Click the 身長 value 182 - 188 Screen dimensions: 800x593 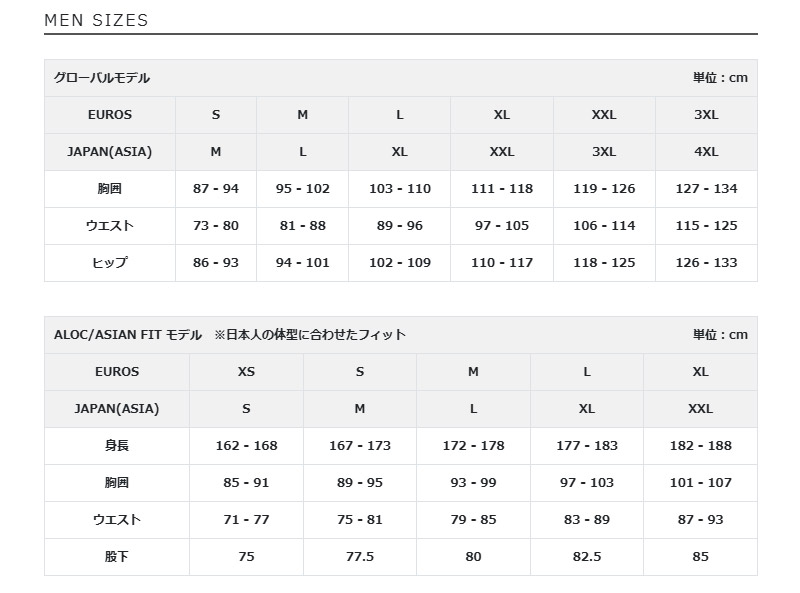(701, 446)
